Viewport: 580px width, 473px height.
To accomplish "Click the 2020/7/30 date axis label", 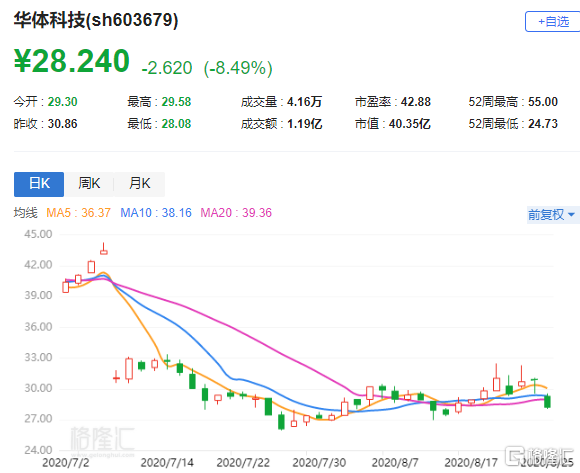I will pos(319,463).
